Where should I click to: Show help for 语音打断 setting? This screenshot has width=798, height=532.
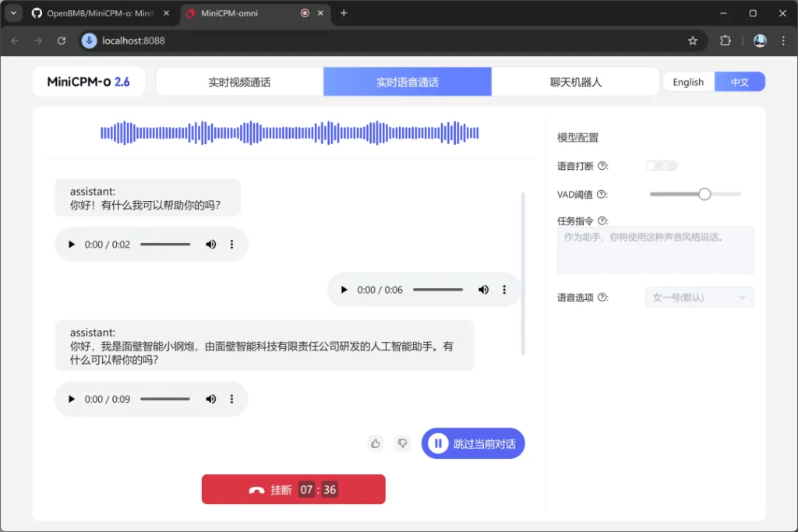click(602, 166)
